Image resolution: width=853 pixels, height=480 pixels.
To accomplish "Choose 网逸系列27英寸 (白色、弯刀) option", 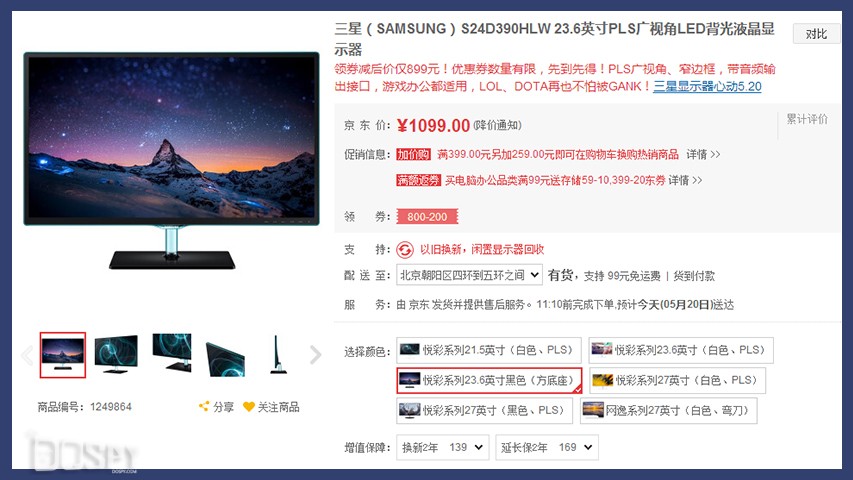I will [x=669, y=410].
